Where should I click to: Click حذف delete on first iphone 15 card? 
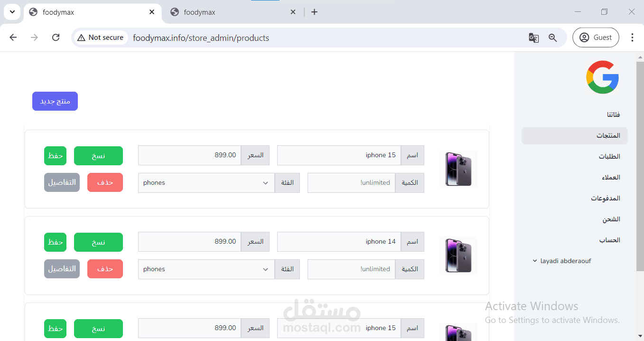pyautogui.click(x=105, y=182)
